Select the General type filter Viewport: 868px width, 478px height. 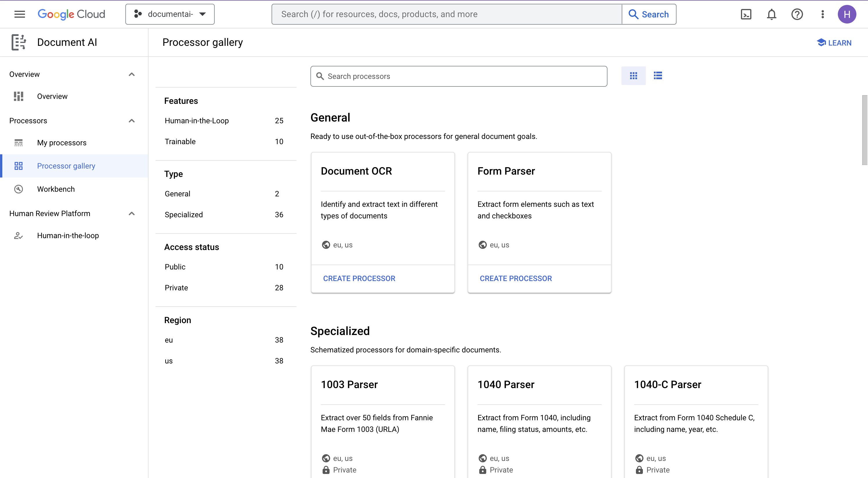coord(177,194)
